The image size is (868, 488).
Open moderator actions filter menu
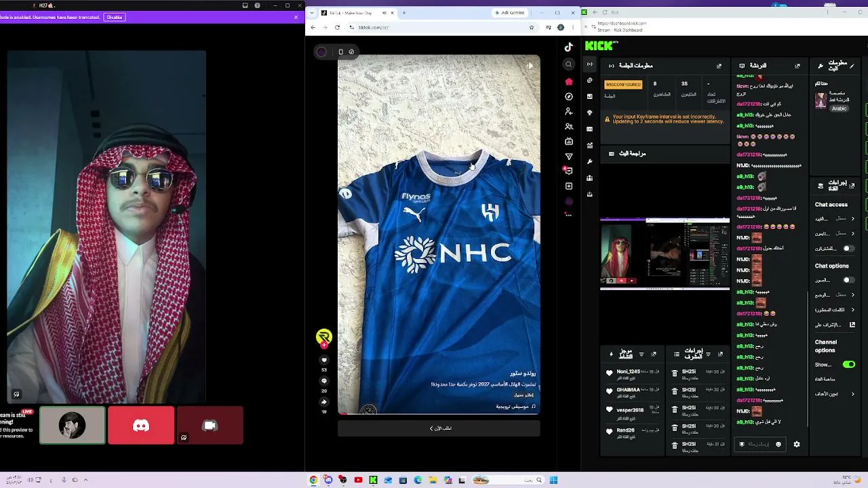point(708,354)
